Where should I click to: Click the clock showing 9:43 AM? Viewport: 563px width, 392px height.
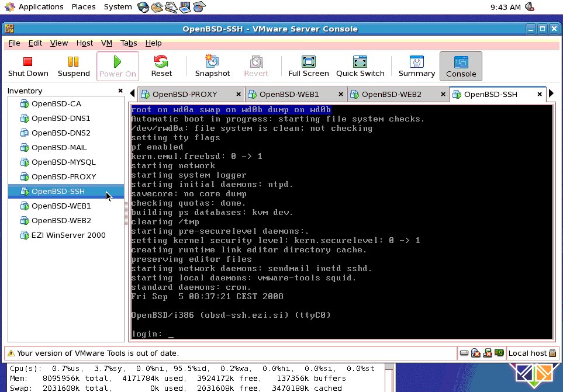506,7
